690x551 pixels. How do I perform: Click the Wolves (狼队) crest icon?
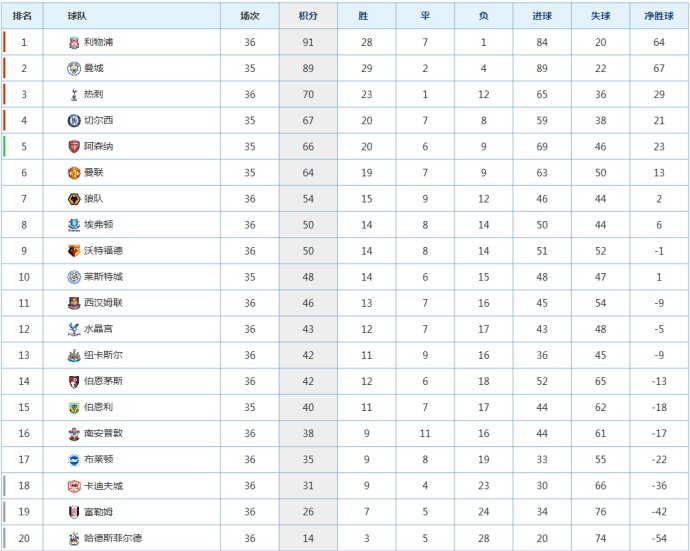click(74, 199)
